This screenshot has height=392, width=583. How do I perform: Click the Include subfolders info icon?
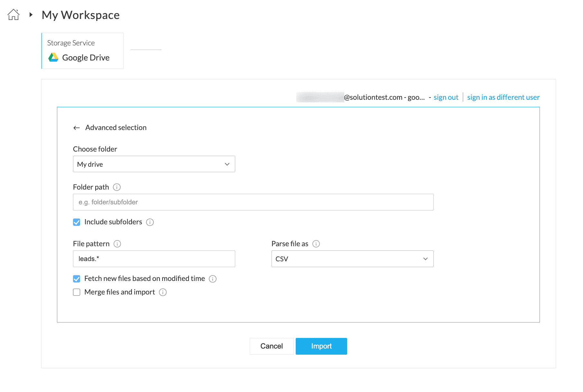pos(150,222)
